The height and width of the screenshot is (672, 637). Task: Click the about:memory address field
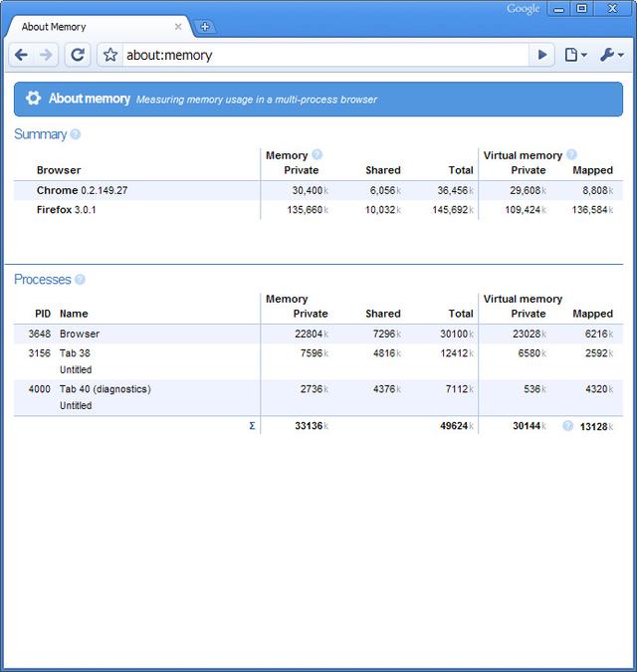coord(318,56)
